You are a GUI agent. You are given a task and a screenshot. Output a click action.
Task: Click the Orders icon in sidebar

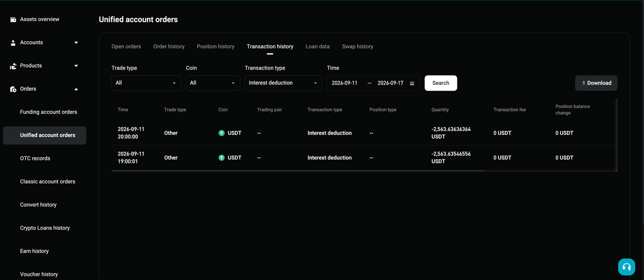pos(13,89)
